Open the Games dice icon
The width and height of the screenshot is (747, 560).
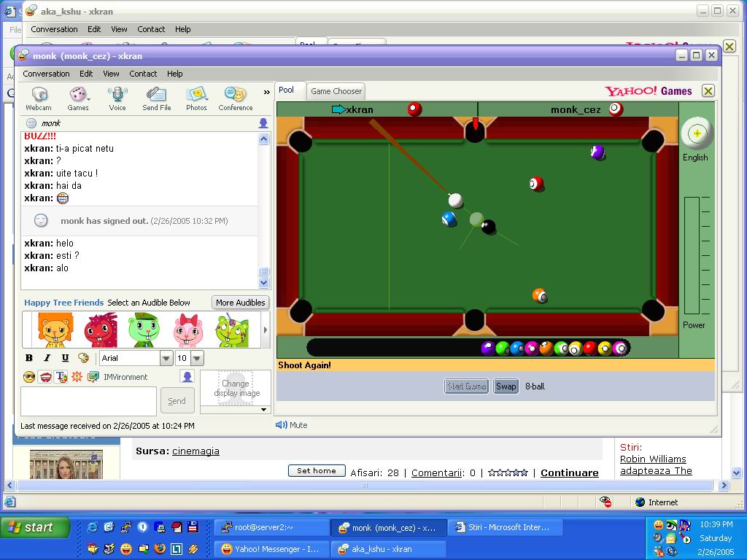(77, 98)
